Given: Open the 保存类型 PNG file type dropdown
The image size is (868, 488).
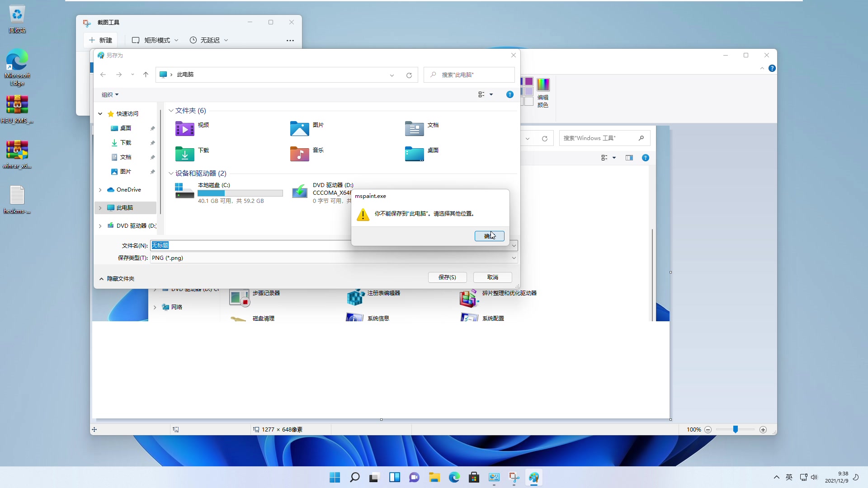Looking at the screenshot, I should [x=514, y=258].
